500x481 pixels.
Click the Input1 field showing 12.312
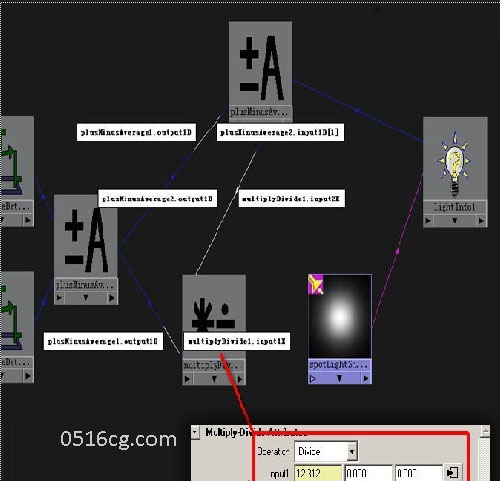point(318,473)
